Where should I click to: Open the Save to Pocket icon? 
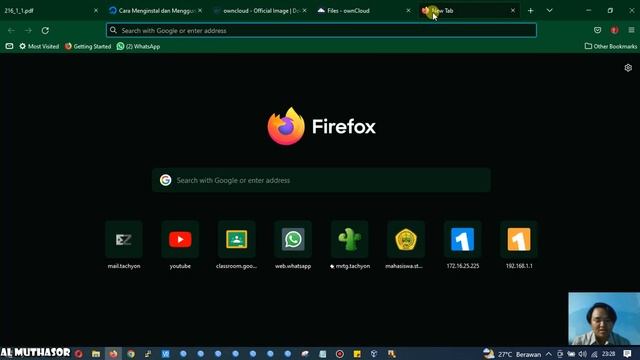click(598, 30)
